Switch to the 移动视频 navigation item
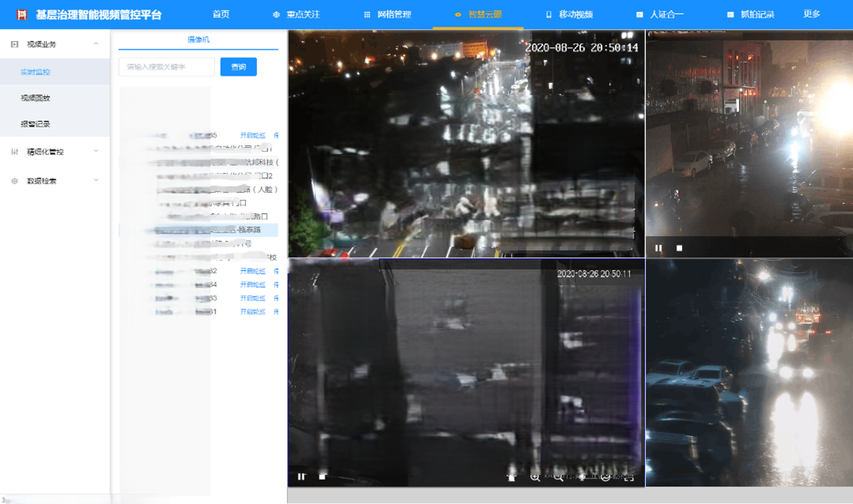This screenshot has width=853, height=504. [569, 14]
